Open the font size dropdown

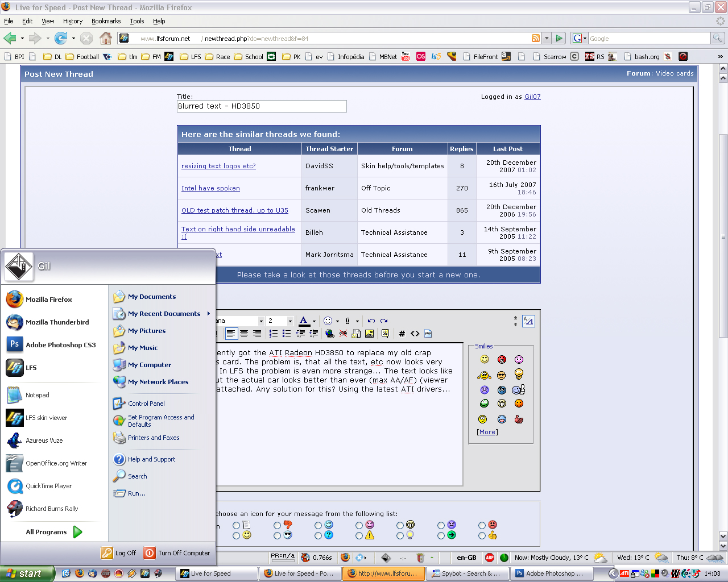pos(289,321)
